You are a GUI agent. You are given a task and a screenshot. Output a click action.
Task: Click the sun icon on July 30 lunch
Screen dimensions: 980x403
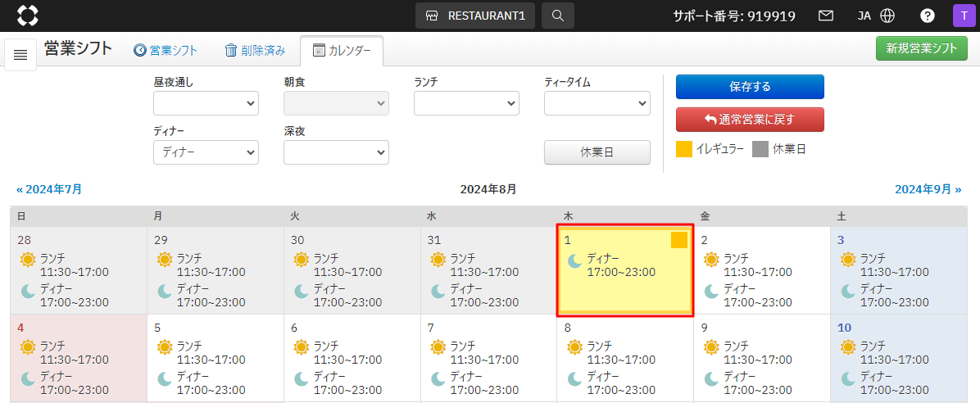click(x=302, y=259)
